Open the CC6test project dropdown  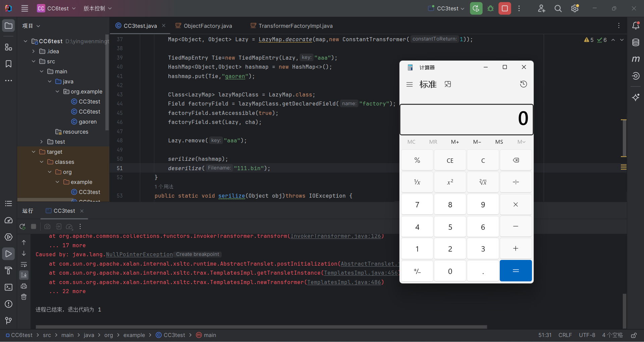(x=56, y=8)
